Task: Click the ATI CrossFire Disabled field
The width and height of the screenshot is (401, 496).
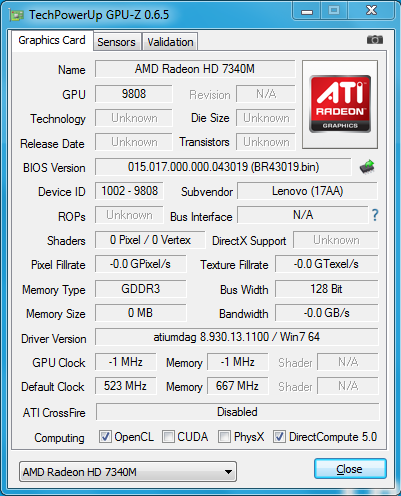Action: [237, 412]
